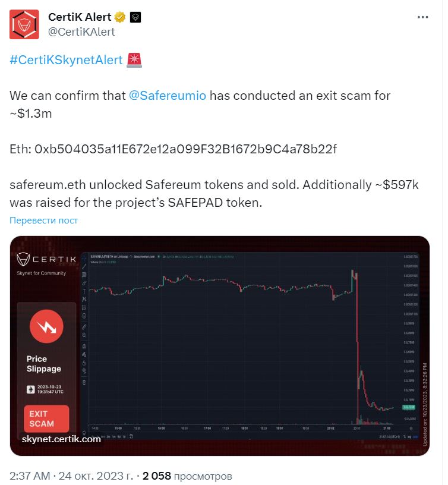This screenshot has width=448, height=485.
Task: Click the EXIT SCAM red label
Action: (46, 418)
